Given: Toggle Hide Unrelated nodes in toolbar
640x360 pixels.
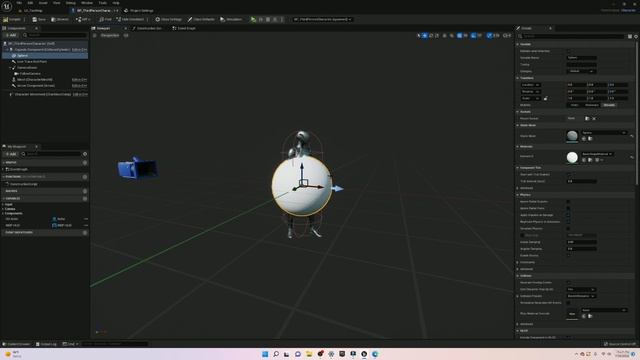Looking at the screenshot, I should (x=130, y=19).
